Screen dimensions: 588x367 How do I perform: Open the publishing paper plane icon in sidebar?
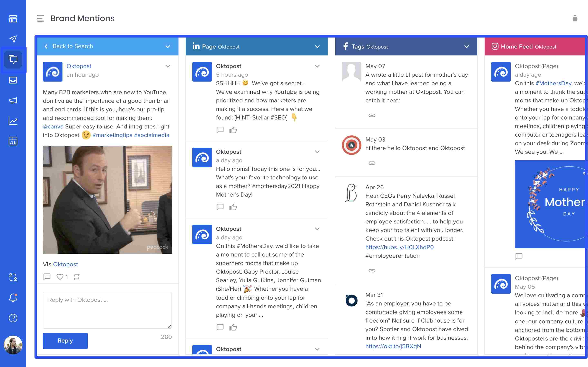point(13,39)
